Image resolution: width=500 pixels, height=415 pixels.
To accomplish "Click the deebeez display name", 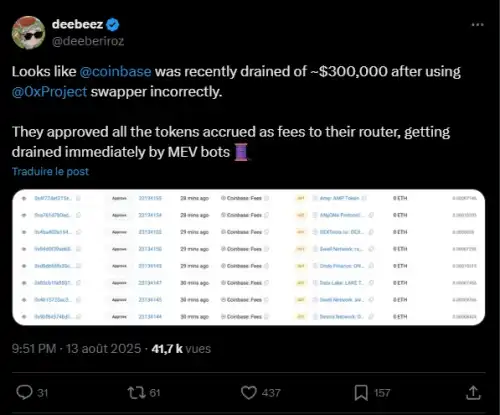I will pos(77,24).
